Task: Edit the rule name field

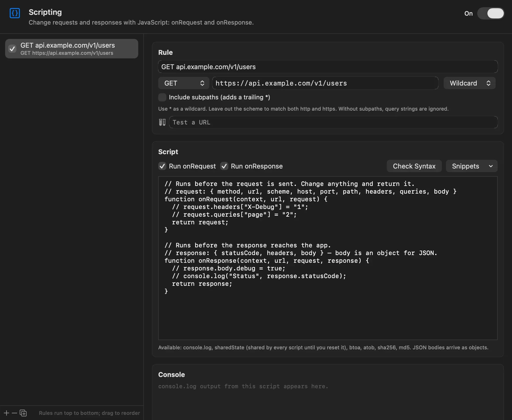Action: click(328, 67)
